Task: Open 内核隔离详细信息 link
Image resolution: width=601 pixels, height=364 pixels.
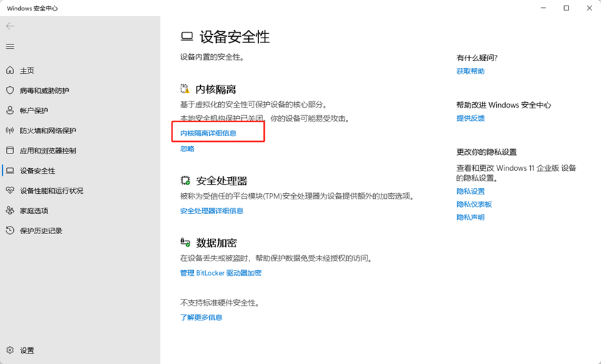Action: pyautogui.click(x=208, y=133)
